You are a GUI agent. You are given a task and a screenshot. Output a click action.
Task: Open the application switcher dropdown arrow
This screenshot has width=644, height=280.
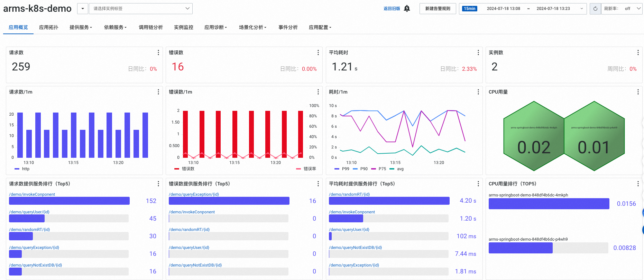pyautogui.click(x=83, y=9)
